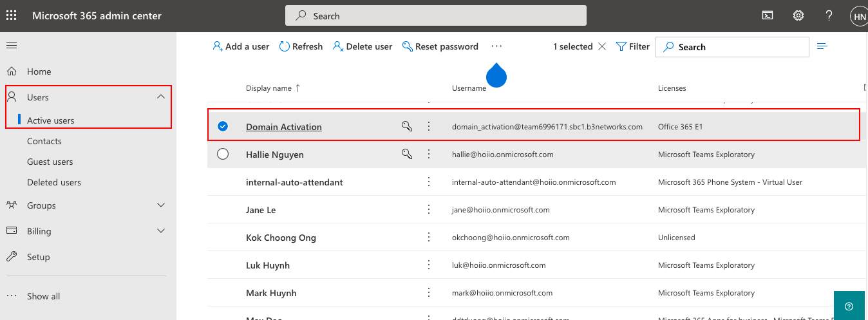Click Refresh button
The image size is (868, 320).
point(301,46)
